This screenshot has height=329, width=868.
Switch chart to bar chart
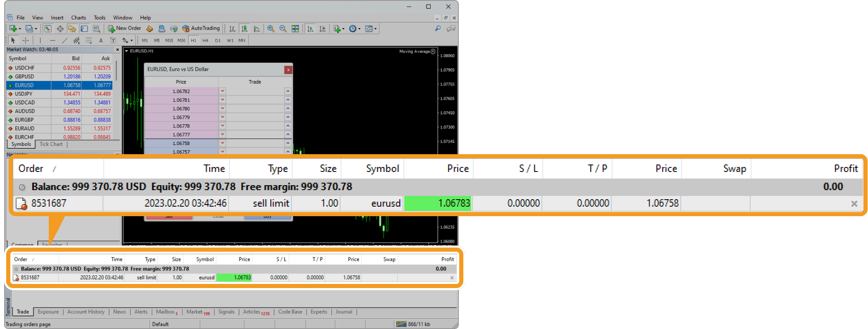(232, 29)
